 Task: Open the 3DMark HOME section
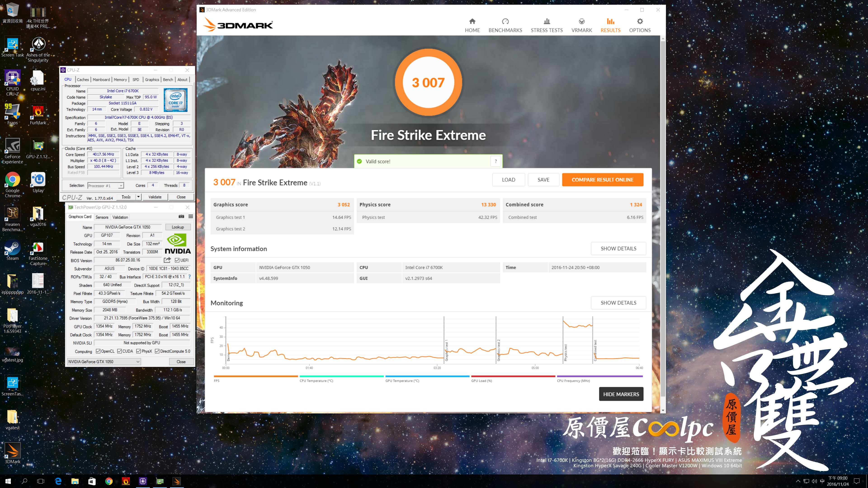(x=472, y=25)
